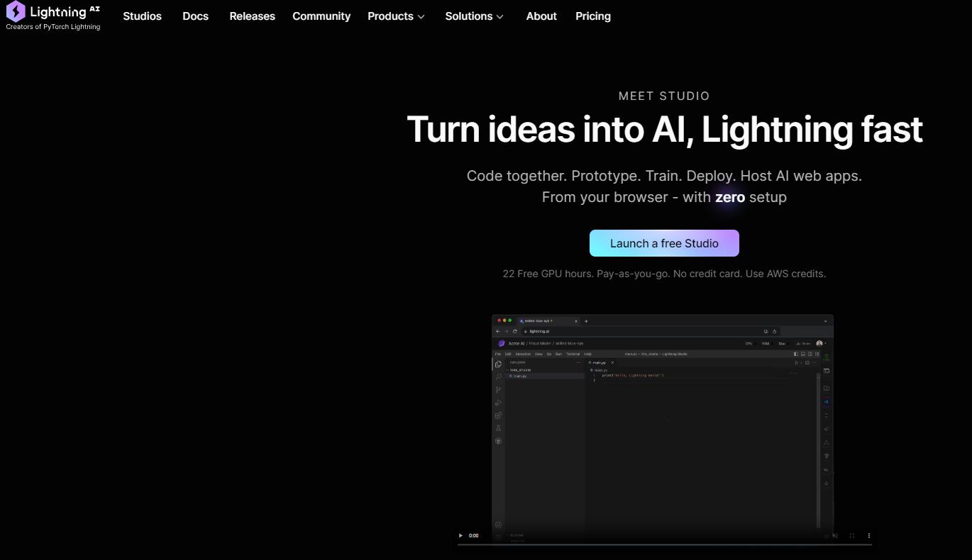The width and height of the screenshot is (972, 560).
Task: Click the panel layout icon in the Studio header
Action: point(796,354)
